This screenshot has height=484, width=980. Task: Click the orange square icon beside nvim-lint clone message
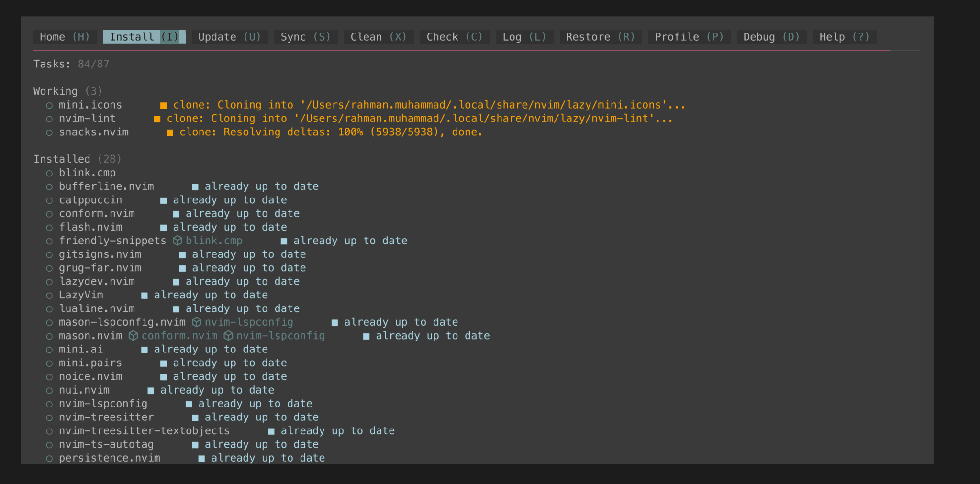coord(157,118)
